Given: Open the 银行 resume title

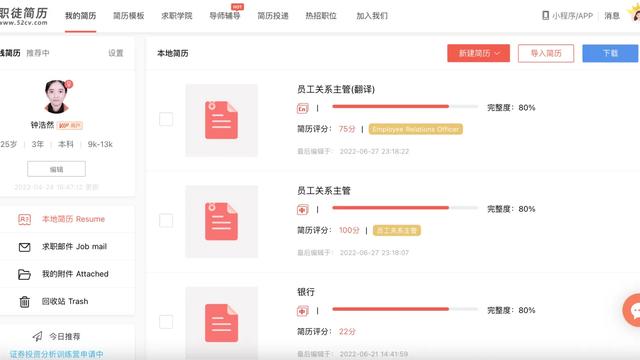Looking at the screenshot, I should 306,292.
